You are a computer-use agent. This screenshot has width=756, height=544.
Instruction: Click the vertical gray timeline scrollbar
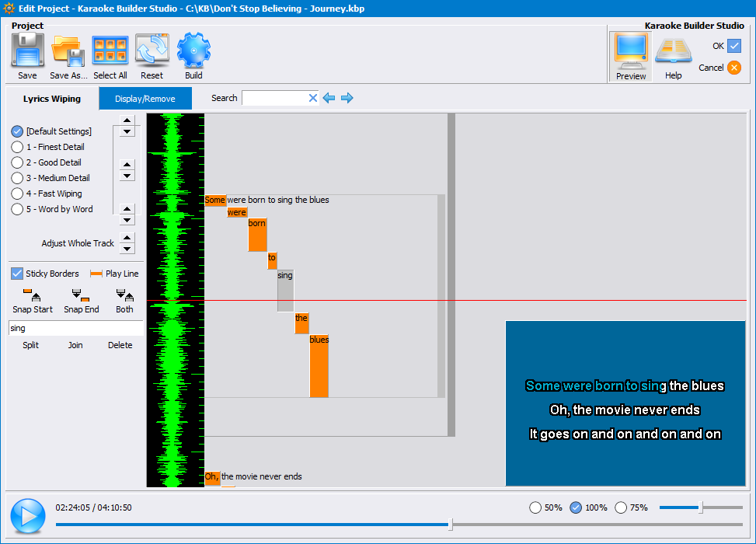[451, 275]
